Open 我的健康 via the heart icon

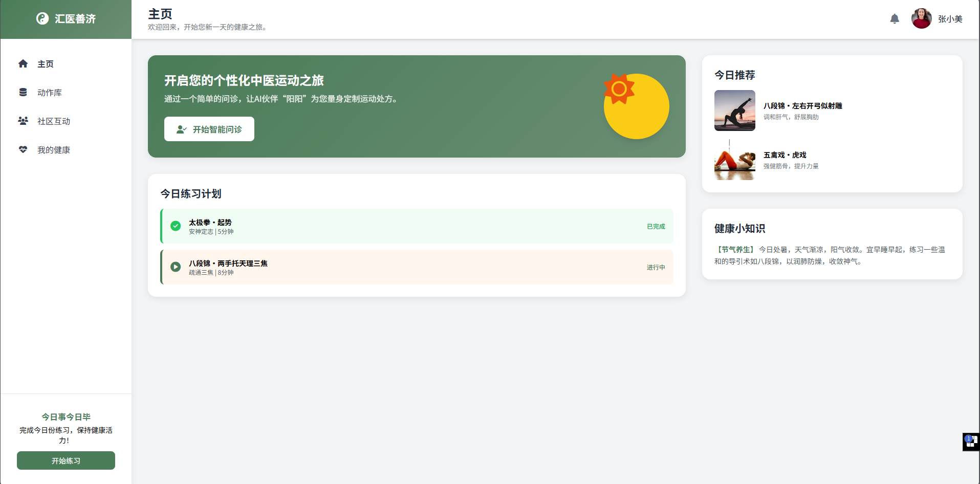point(23,149)
